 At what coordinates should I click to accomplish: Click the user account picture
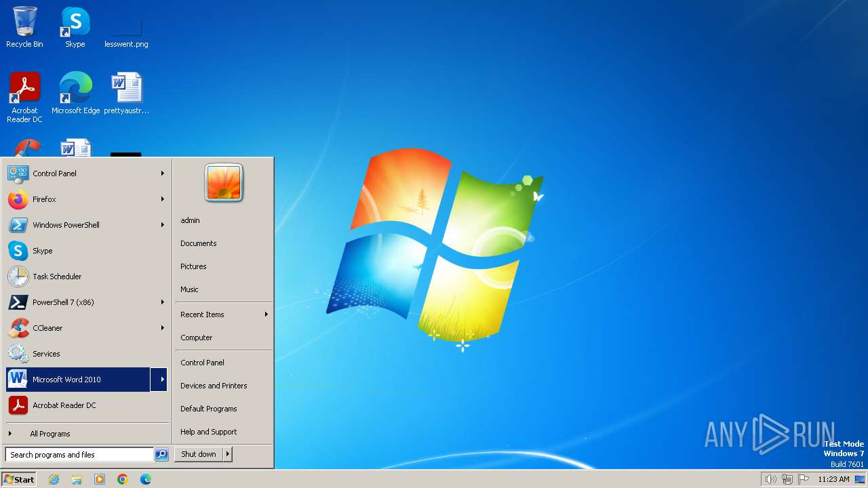click(x=224, y=182)
